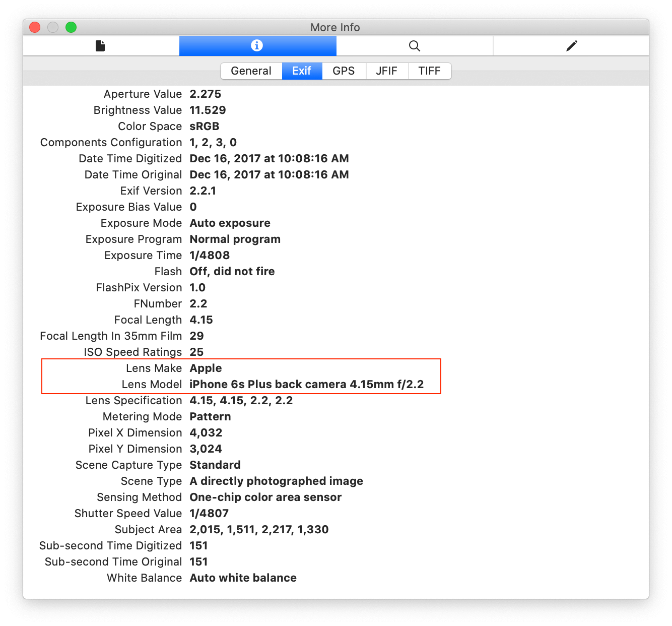Click One-chip color area sensor value
672x626 pixels.
coord(265,497)
